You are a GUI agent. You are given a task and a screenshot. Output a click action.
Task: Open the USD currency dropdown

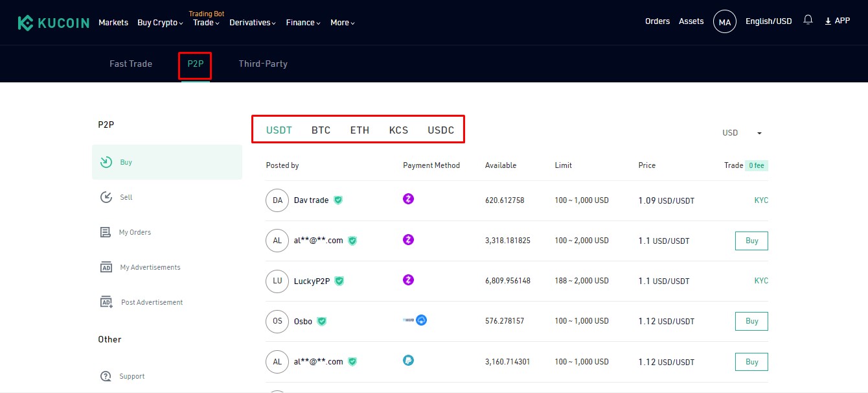[x=740, y=132]
